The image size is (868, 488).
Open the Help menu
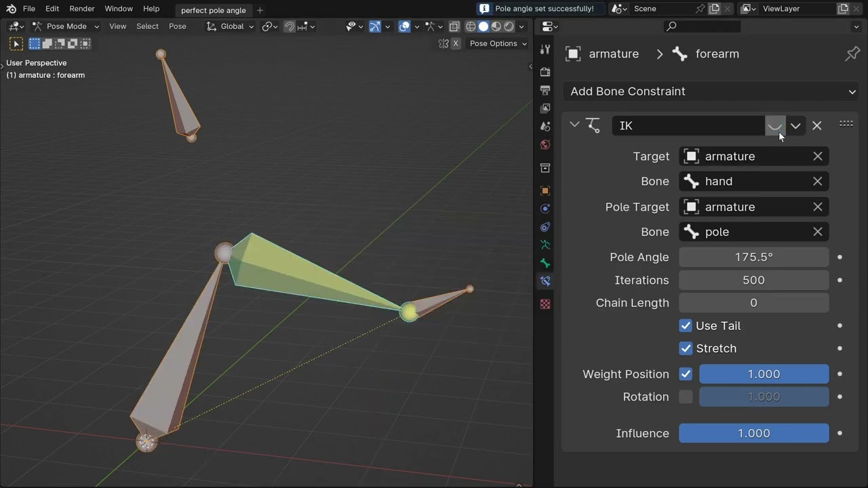151,9
